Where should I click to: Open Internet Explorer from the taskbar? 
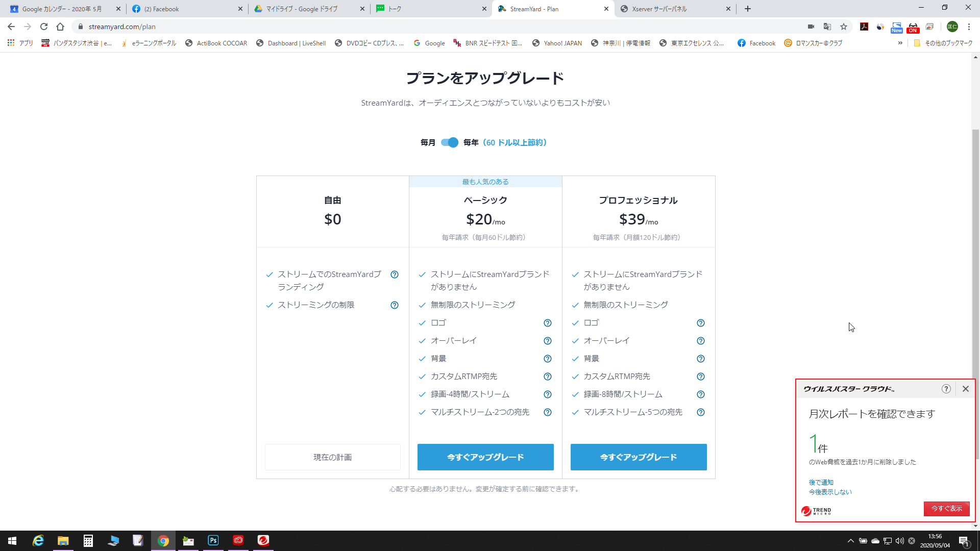click(38, 540)
